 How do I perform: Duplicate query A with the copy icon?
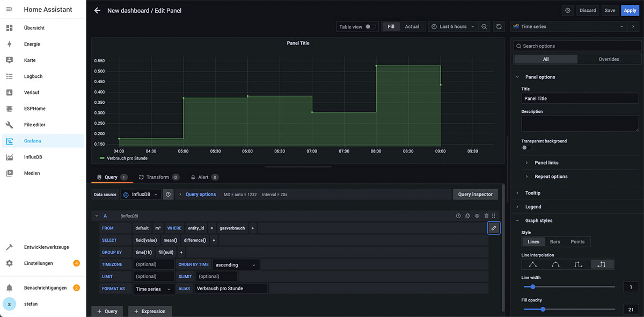467,216
